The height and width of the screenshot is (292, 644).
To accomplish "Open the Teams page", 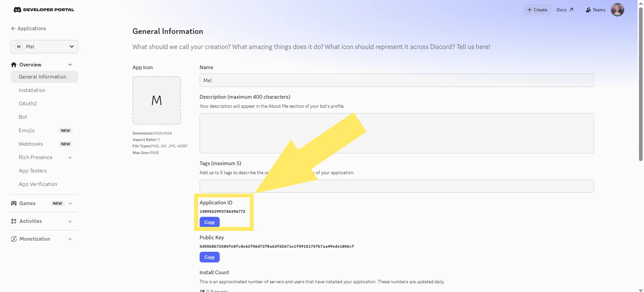I will [x=596, y=10].
